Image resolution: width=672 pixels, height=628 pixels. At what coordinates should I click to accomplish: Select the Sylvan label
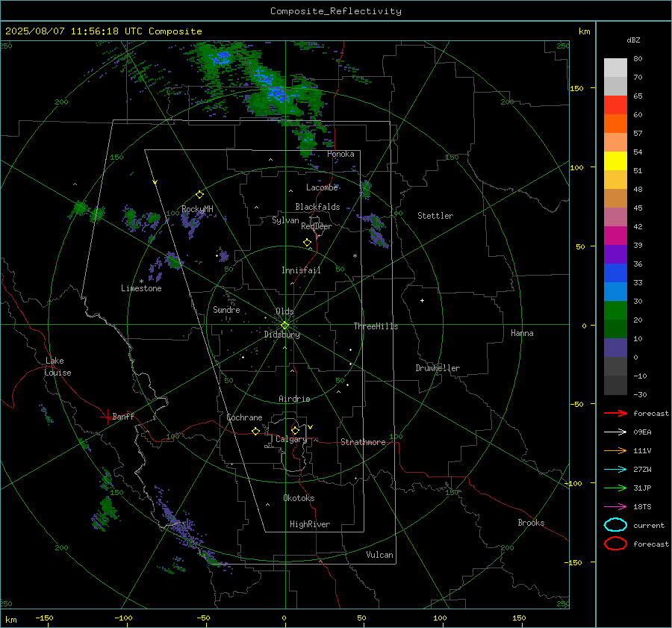[285, 220]
